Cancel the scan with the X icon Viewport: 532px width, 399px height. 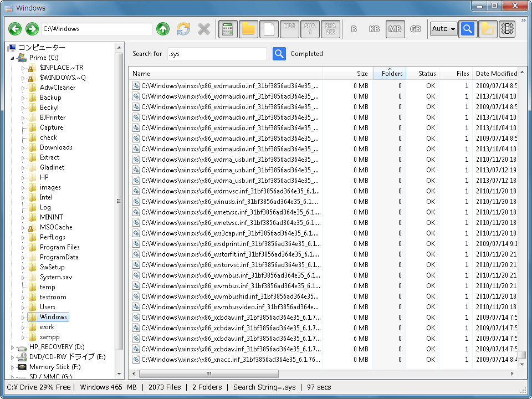[204, 29]
